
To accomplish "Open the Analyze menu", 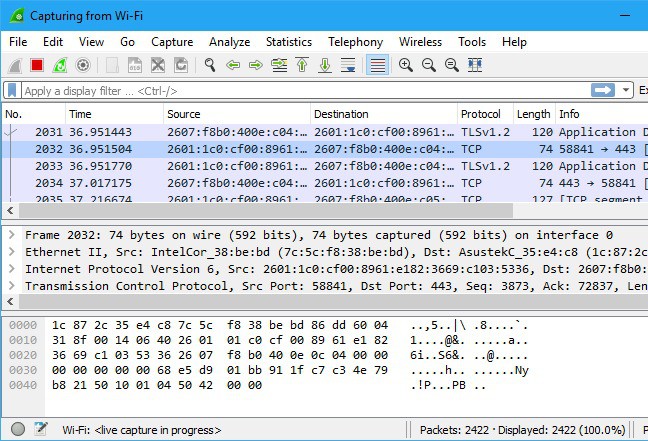I will [x=229, y=42].
